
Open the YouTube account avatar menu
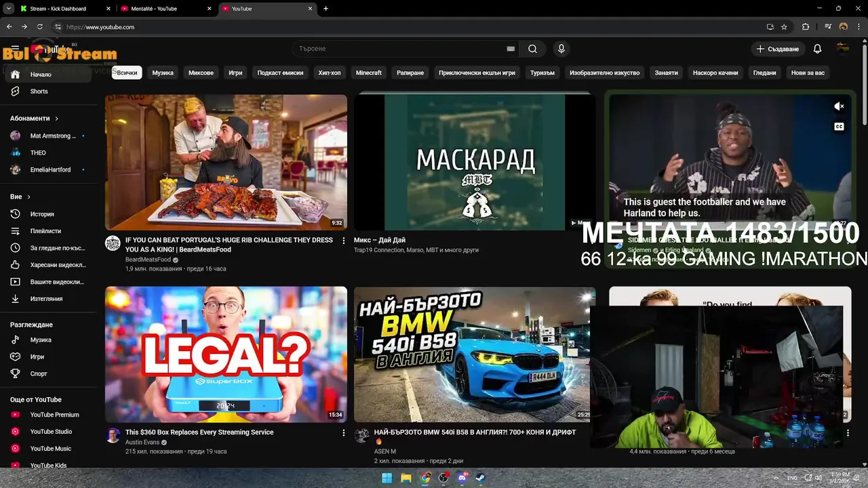pos(843,49)
